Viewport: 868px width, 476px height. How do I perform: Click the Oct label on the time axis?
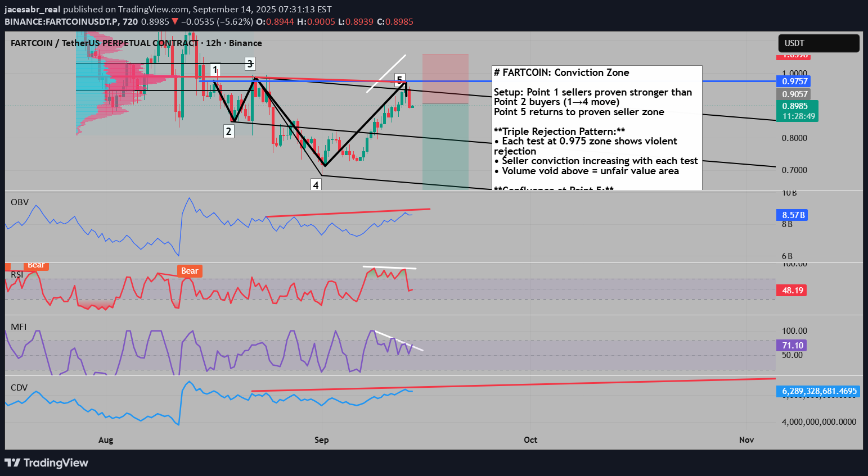530,439
